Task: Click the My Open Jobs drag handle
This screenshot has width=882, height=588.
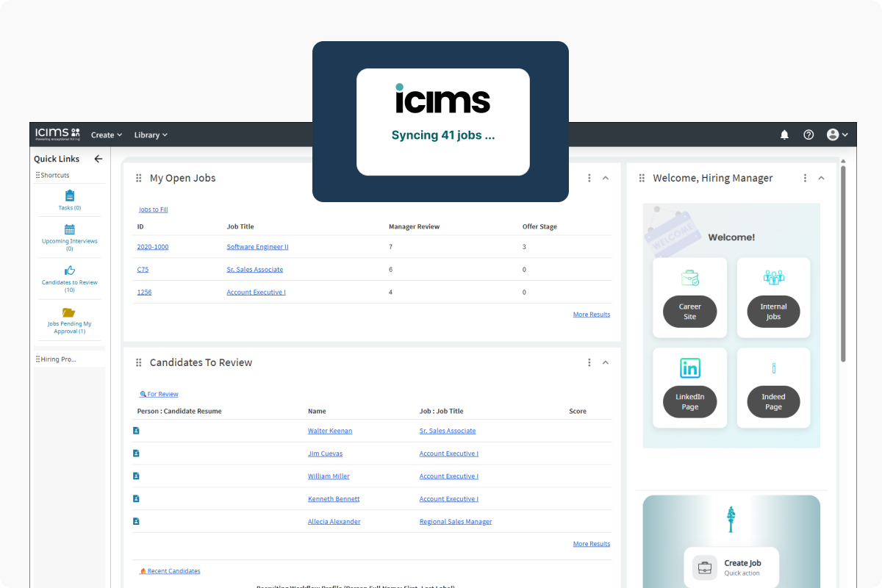Action: (138, 178)
